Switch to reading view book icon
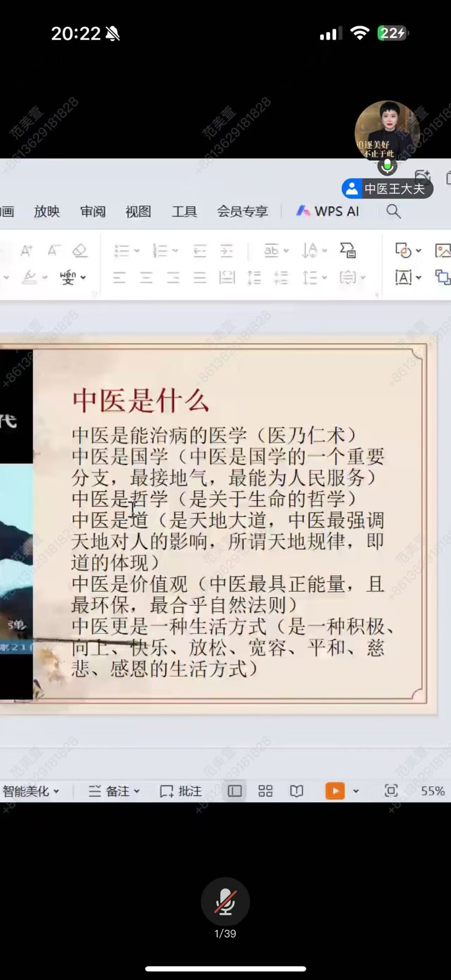Screen dimensions: 451x980 296,791
